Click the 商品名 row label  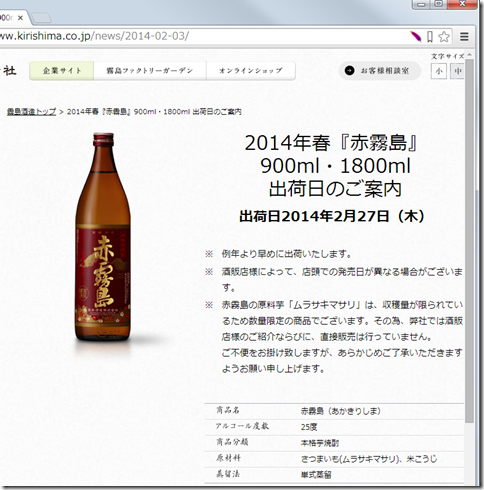(x=228, y=410)
